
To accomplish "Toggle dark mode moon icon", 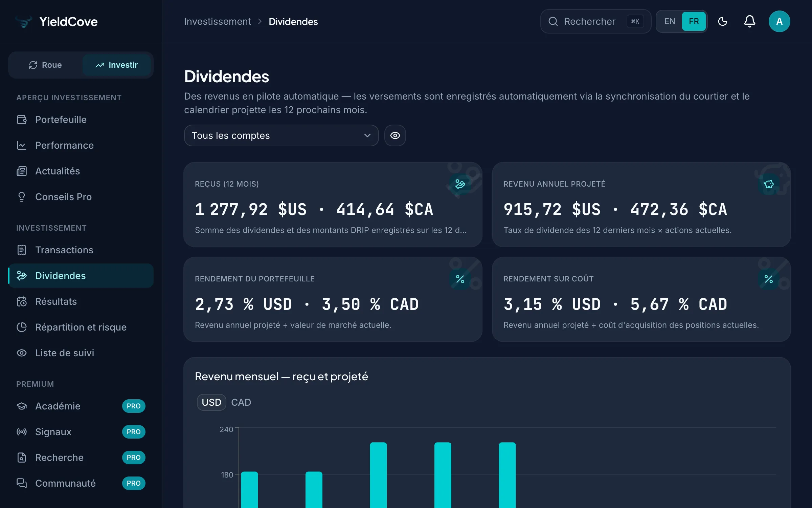I will click(x=722, y=21).
